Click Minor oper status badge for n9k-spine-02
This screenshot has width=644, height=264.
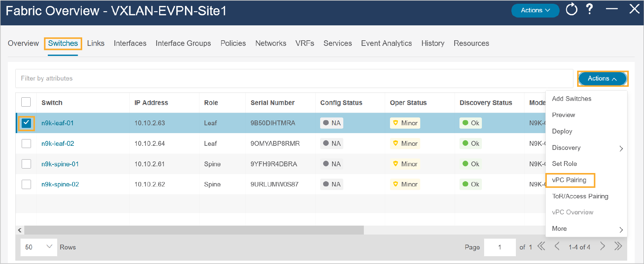pos(405,184)
